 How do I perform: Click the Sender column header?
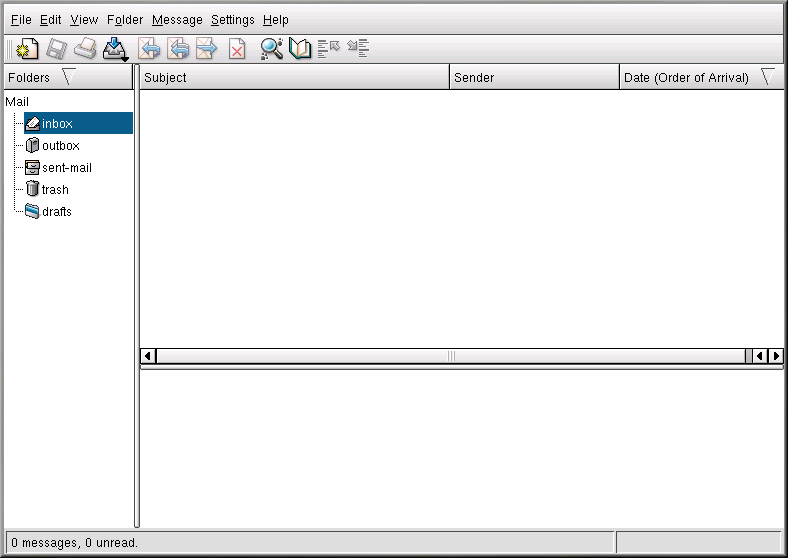[x=534, y=77]
